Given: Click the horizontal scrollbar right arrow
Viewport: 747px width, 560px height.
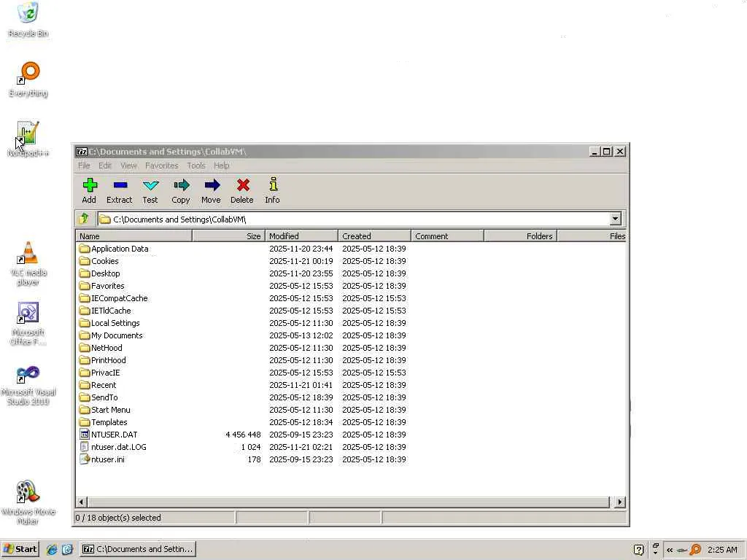Looking at the screenshot, I should click(x=620, y=502).
